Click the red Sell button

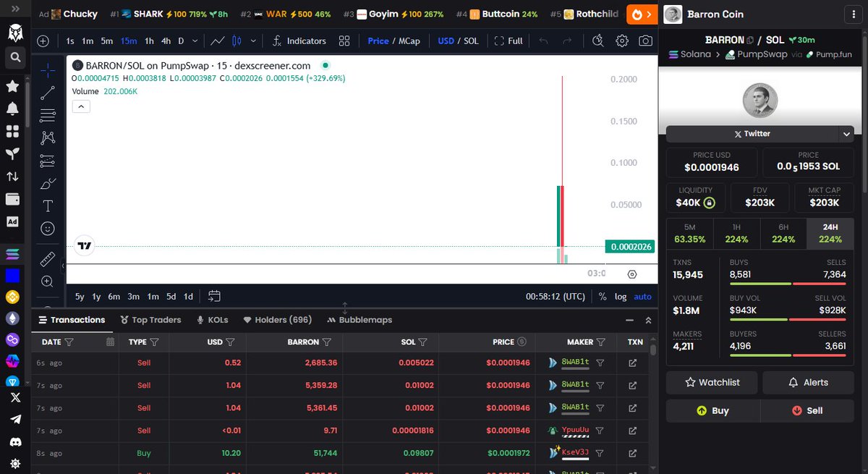point(807,410)
